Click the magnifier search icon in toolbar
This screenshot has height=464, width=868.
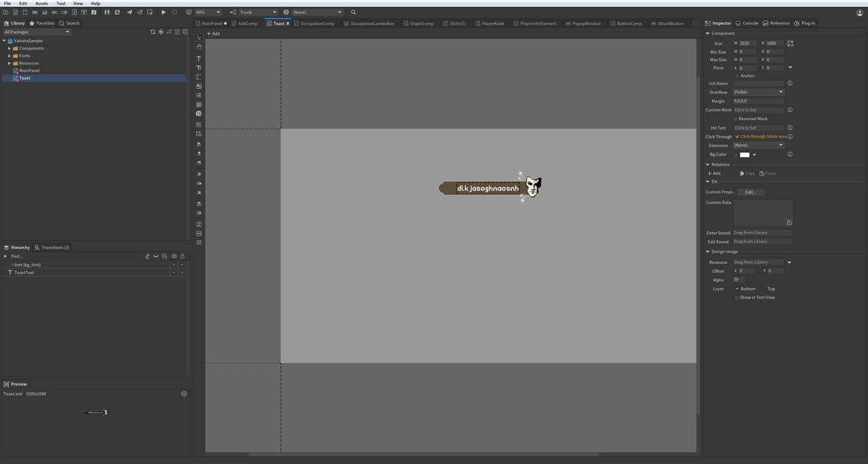[353, 12]
